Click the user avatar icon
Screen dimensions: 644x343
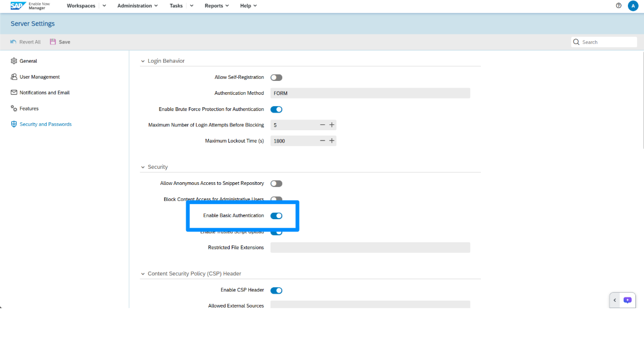tap(633, 6)
